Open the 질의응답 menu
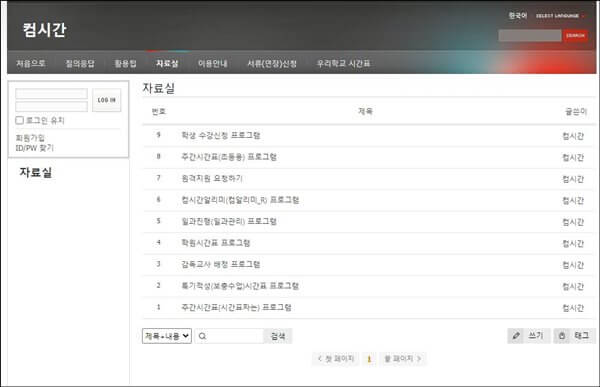The height and width of the screenshot is (387, 600). click(x=80, y=63)
